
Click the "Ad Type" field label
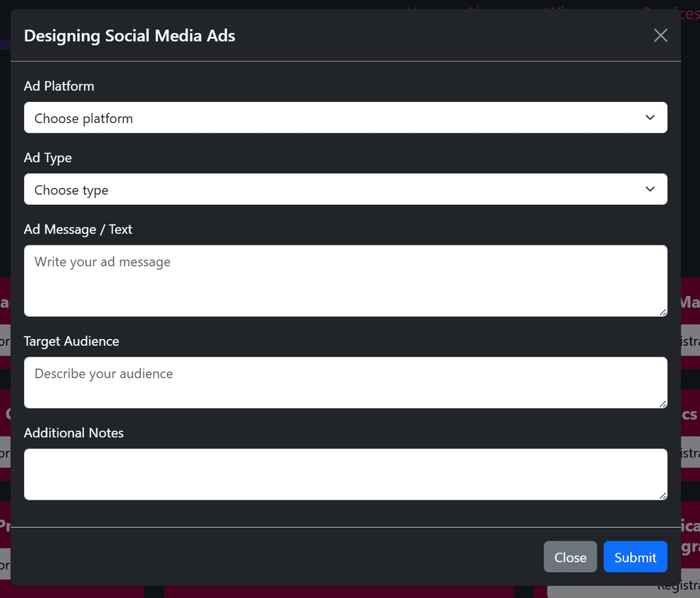[x=48, y=158]
